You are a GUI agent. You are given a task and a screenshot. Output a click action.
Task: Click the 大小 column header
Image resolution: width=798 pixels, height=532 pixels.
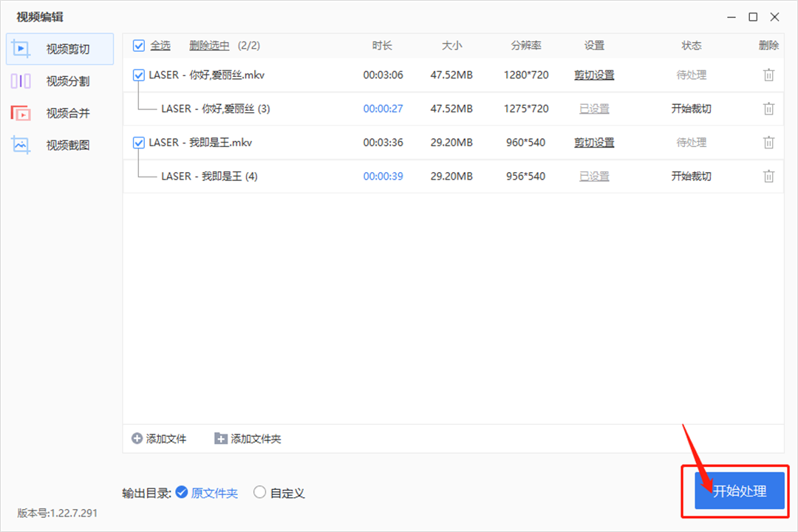coord(451,46)
